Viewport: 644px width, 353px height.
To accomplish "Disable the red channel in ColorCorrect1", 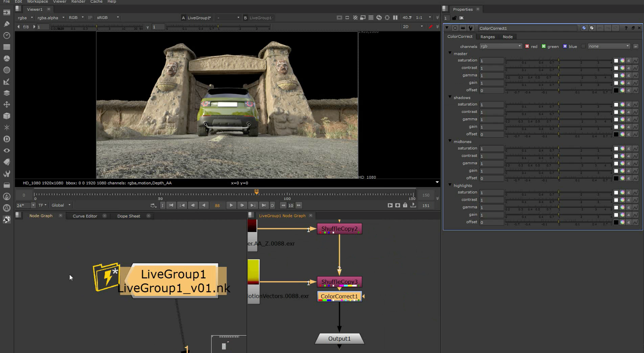I will click(527, 46).
